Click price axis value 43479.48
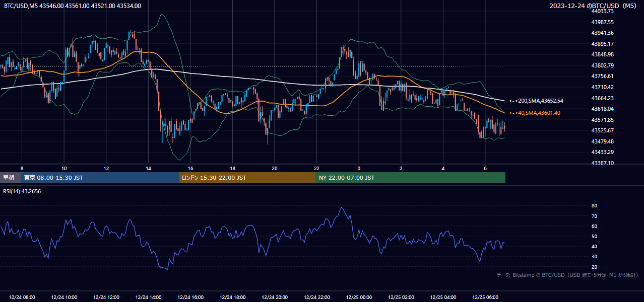 [x=602, y=141]
